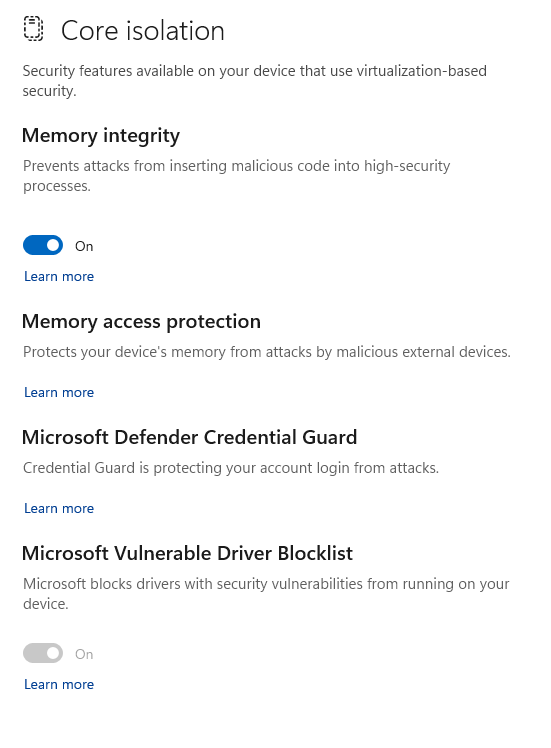Select the Memory access protection heading

(141, 322)
